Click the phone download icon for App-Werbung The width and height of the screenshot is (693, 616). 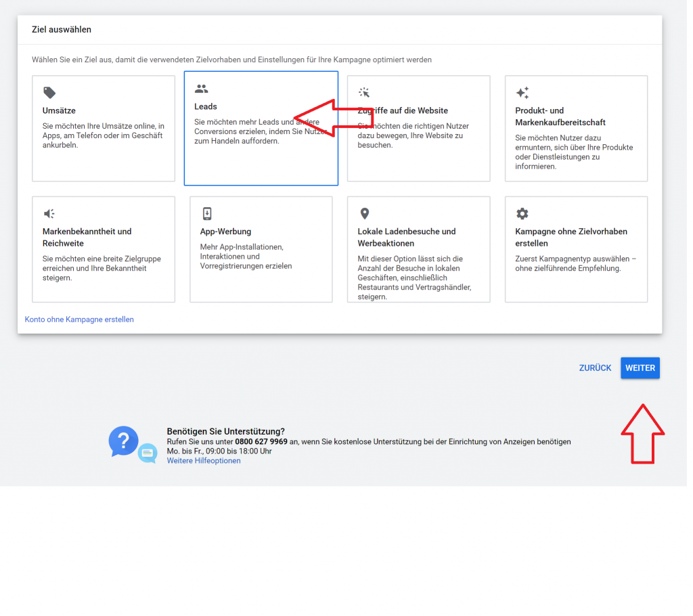(207, 214)
